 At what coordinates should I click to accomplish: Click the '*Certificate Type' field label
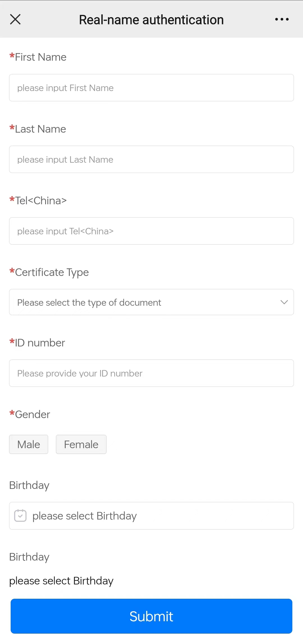tap(49, 272)
